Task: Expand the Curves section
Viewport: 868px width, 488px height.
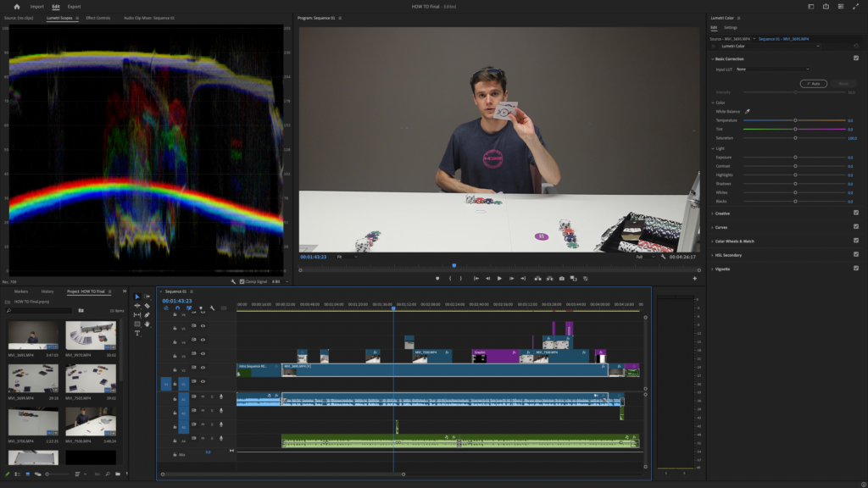Action: click(x=722, y=227)
